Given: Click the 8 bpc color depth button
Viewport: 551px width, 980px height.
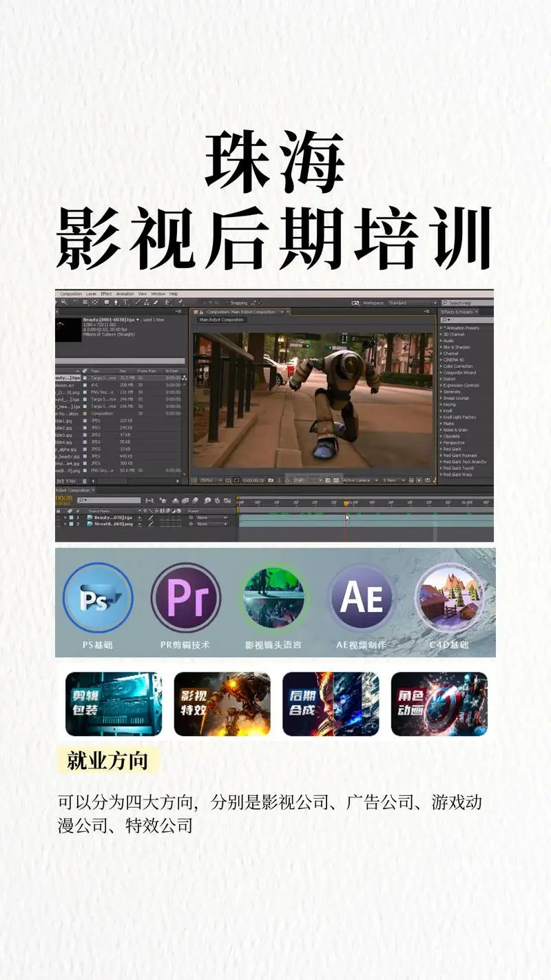Looking at the screenshot, I should coord(70,481).
